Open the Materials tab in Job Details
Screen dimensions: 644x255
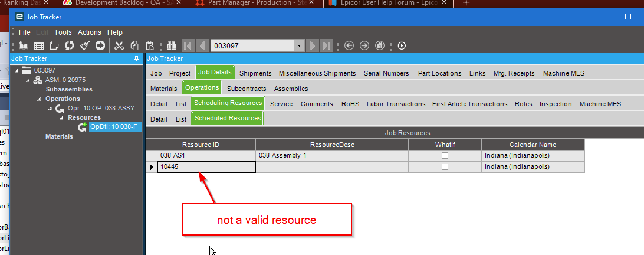(x=163, y=89)
